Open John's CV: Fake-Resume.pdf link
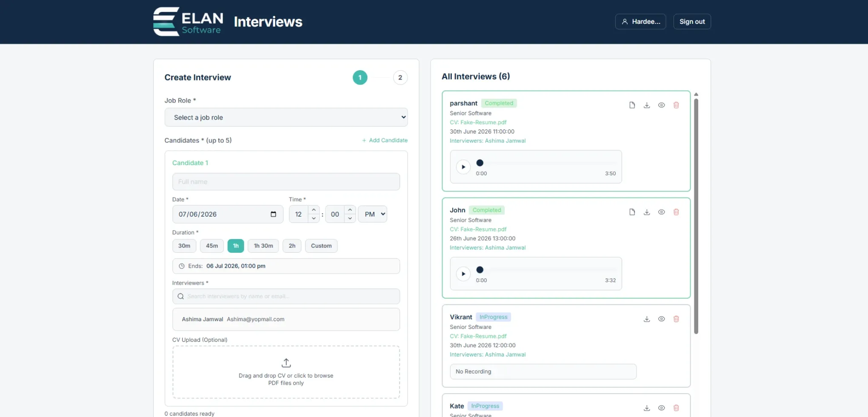The image size is (868, 417). [478, 229]
